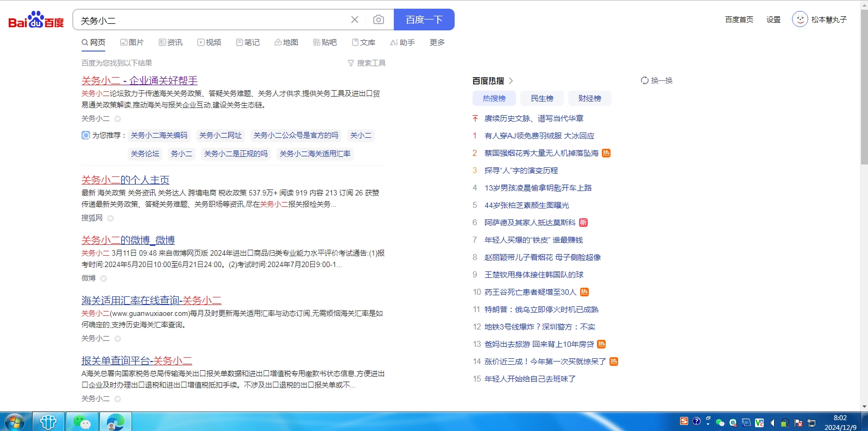
Task: Select the 民生榜 tab
Action: tap(542, 98)
